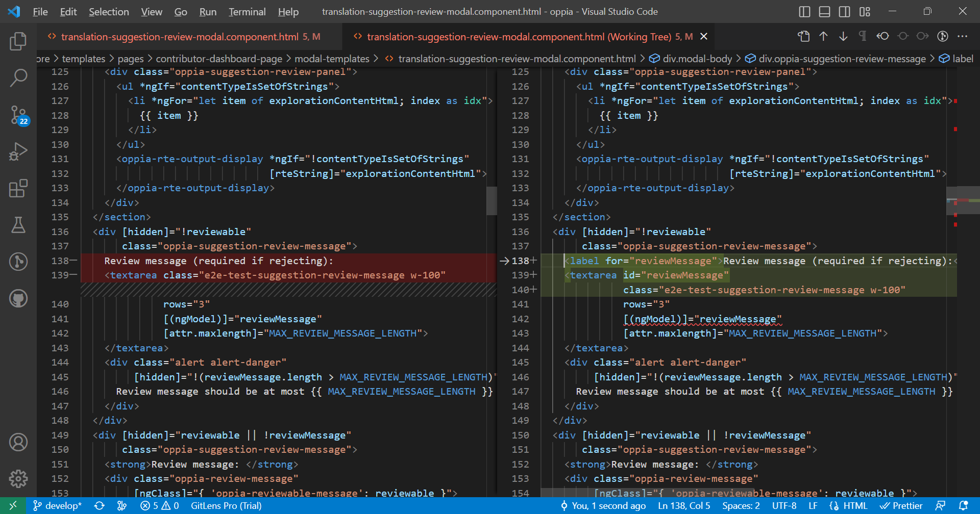This screenshot has height=514, width=980.
Task: Click the develop branch name in status bar
Action: (63, 505)
